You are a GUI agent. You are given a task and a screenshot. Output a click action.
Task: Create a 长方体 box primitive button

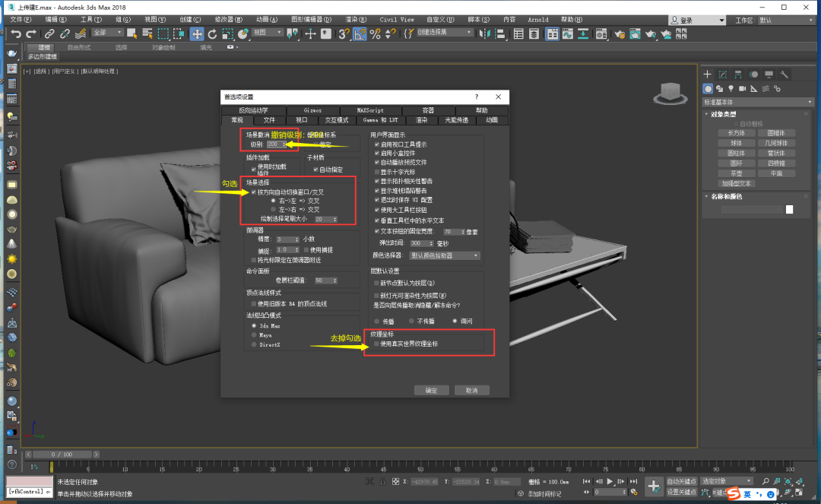click(x=736, y=133)
